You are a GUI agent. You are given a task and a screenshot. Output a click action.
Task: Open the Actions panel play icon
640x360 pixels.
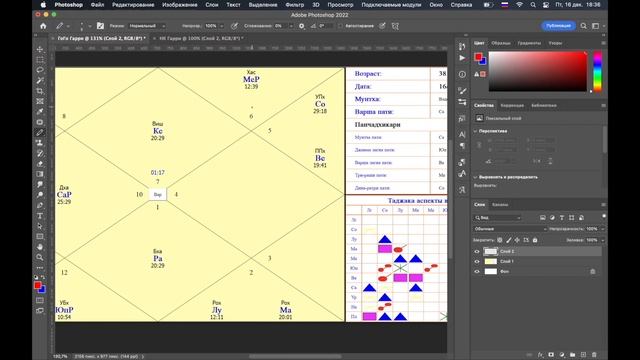(x=462, y=58)
